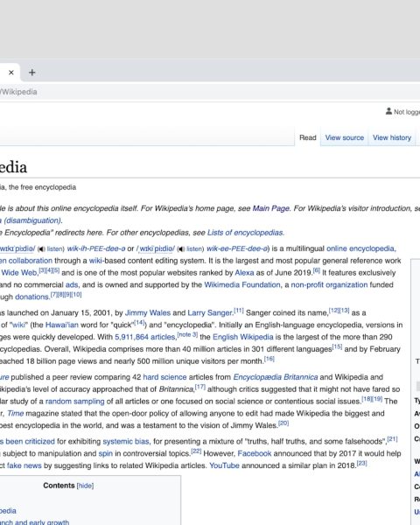Open a new browser tab
This screenshot has height=525, width=420.
click(31, 73)
